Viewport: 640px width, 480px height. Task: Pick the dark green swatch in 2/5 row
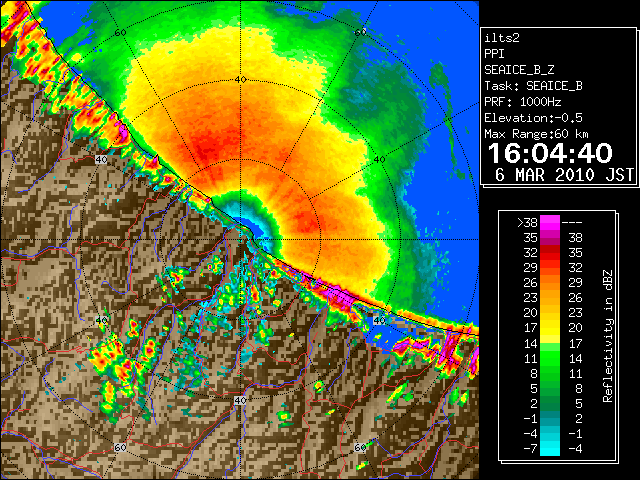550,403
